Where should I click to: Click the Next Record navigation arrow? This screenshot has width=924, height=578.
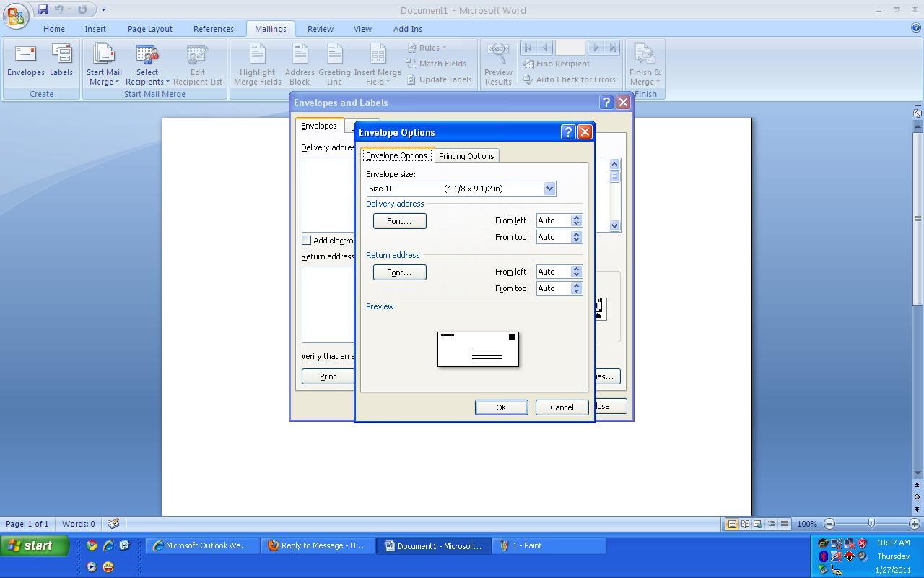click(596, 48)
